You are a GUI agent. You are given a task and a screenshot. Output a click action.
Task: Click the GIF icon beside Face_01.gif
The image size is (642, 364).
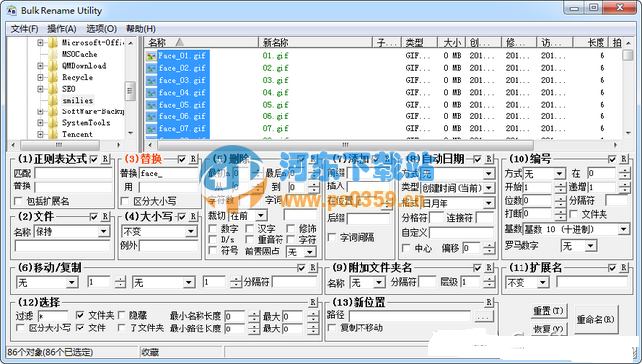[151, 56]
